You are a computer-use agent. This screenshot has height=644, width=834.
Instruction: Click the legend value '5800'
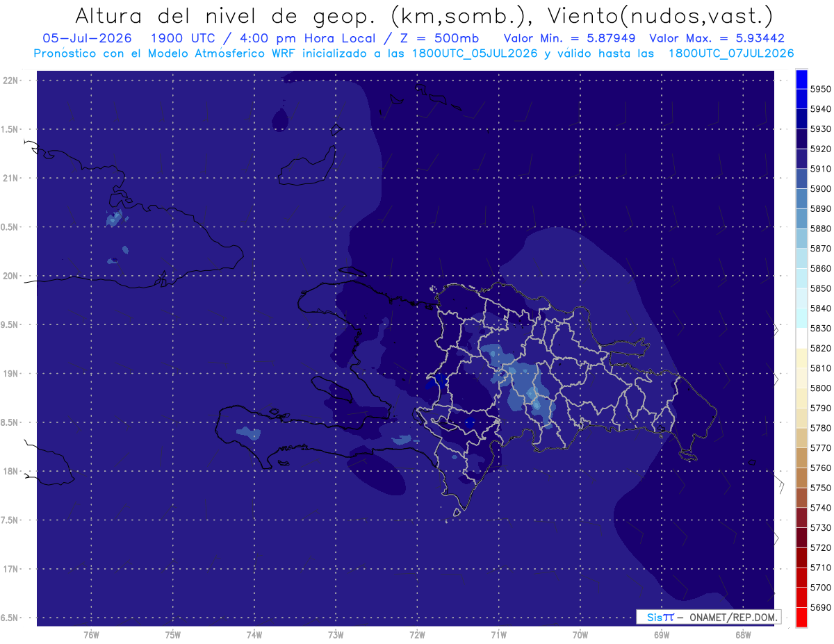(820, 388)
